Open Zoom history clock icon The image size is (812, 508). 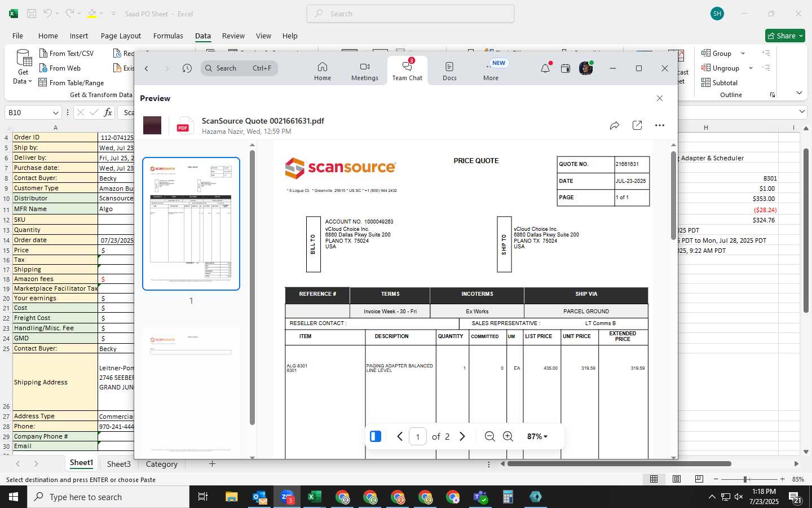point(187,68)
